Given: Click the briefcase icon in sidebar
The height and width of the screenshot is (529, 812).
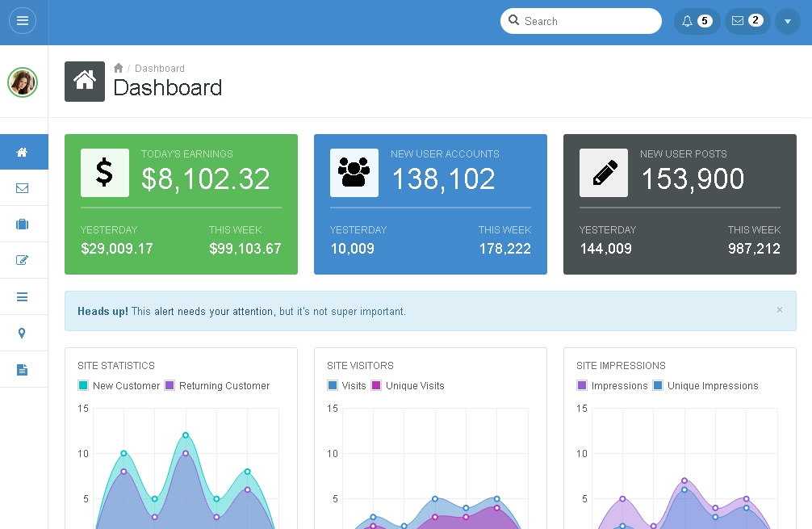Looking at the screenshot, I should [23, 225].
